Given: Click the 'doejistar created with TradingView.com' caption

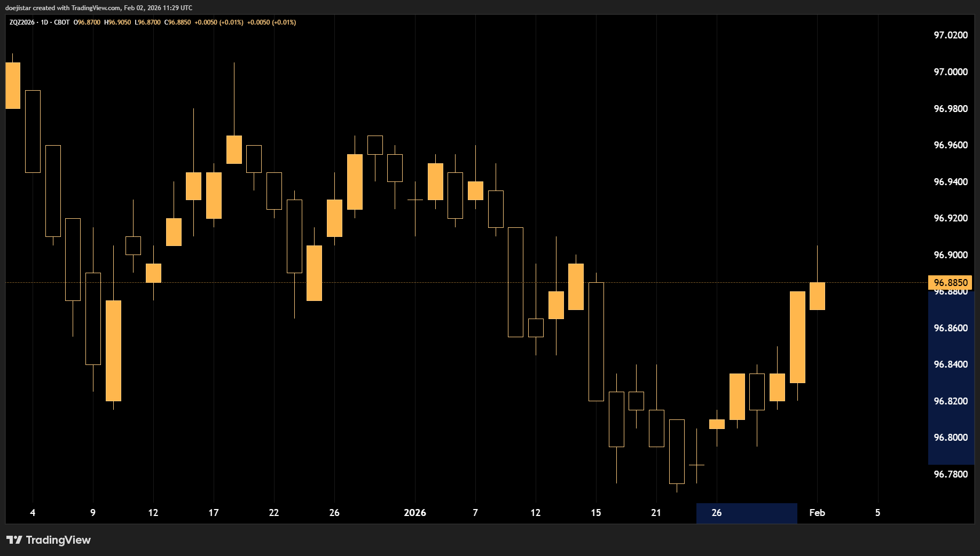Looking at the screenshot, I should click(x=99, y=8).
